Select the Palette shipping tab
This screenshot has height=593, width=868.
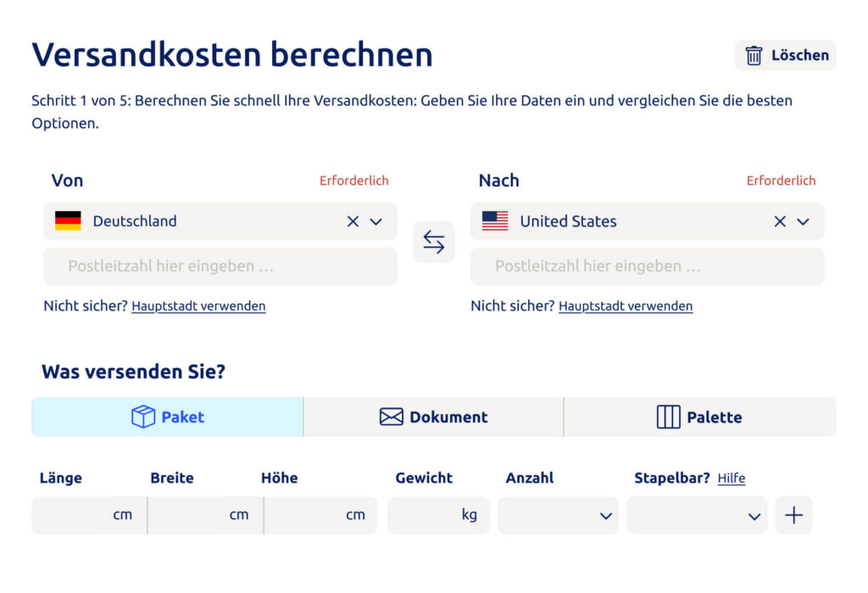(x=700, y=417)
